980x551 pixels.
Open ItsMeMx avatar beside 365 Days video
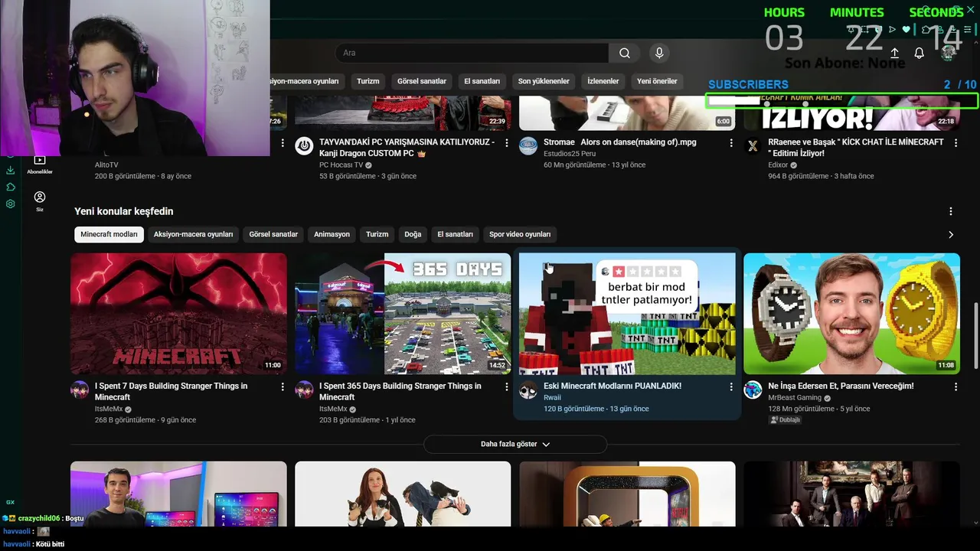(304, 390)
